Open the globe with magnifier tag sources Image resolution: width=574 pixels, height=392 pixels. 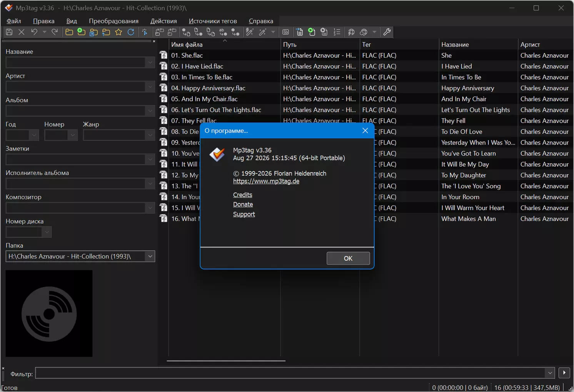coord(364,32)
